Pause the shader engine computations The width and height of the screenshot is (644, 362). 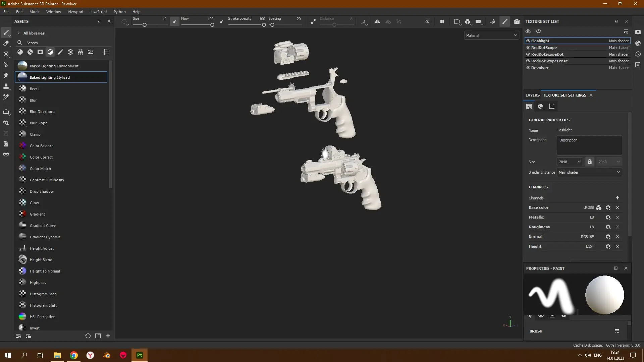click(x=442, y=21)
